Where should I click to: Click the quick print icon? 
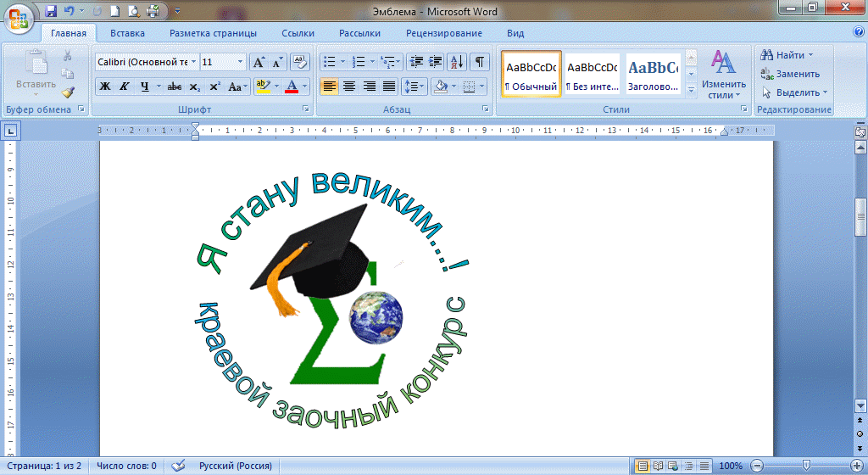point(153,10)
